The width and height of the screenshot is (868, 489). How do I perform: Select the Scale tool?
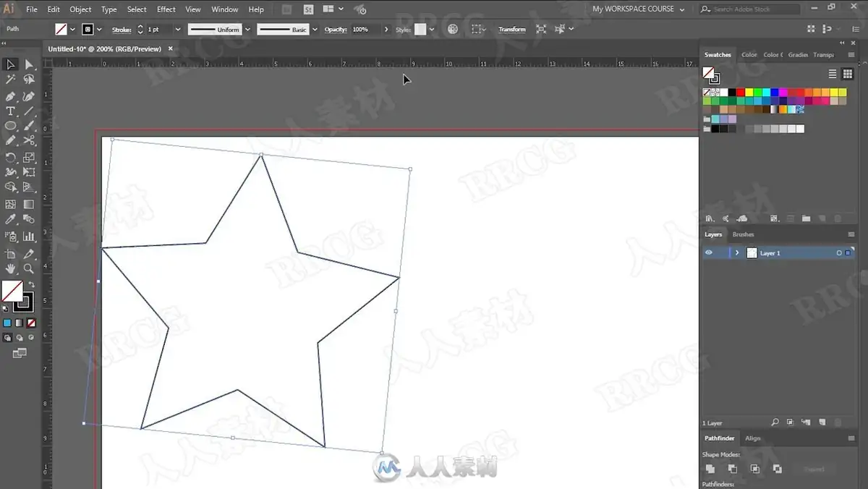(x=29, y=158)
